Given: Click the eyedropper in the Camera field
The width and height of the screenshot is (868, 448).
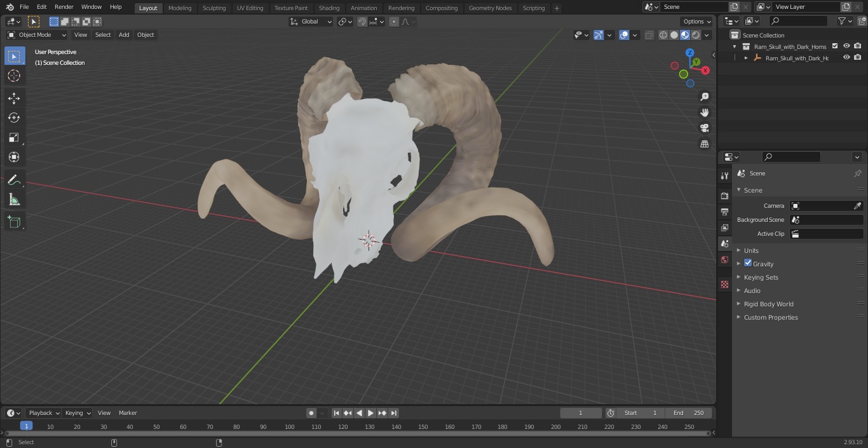Looking at the screenshot, I should (x=857, y=206).
